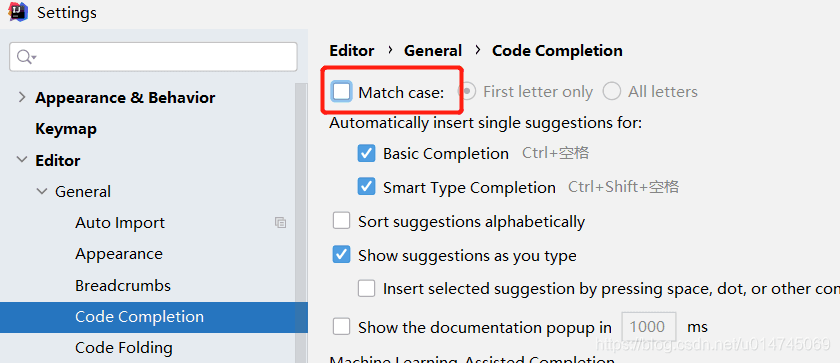Select the All letters radio option
This screenshot has height=363, width=840.
[x=611, y=92]
